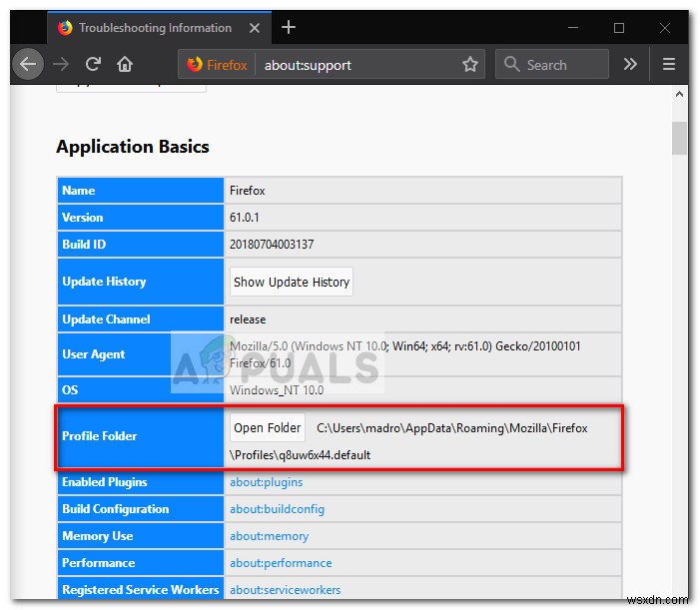Show Update History button
This screenshot has height=610, width=700.
point(292,282)
